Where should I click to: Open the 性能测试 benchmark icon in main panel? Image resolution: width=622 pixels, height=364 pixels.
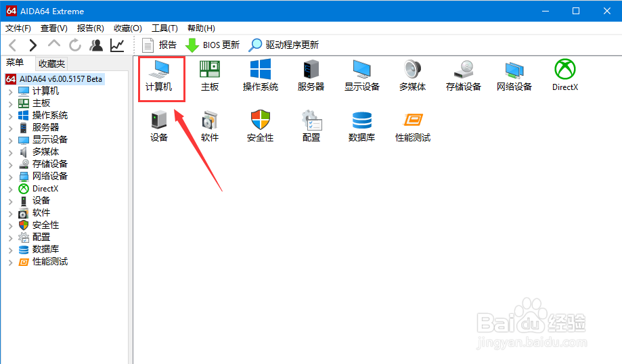coord(413,127)
